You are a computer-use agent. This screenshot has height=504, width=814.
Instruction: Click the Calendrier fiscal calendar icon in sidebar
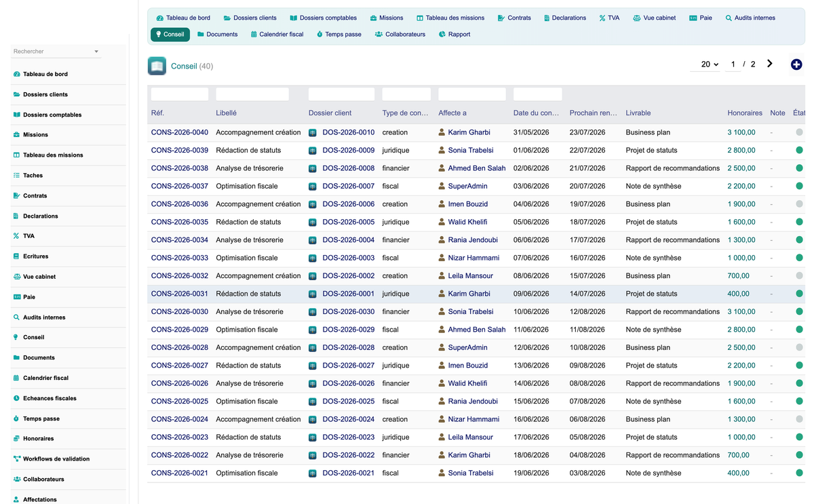(x=16, y=378)
